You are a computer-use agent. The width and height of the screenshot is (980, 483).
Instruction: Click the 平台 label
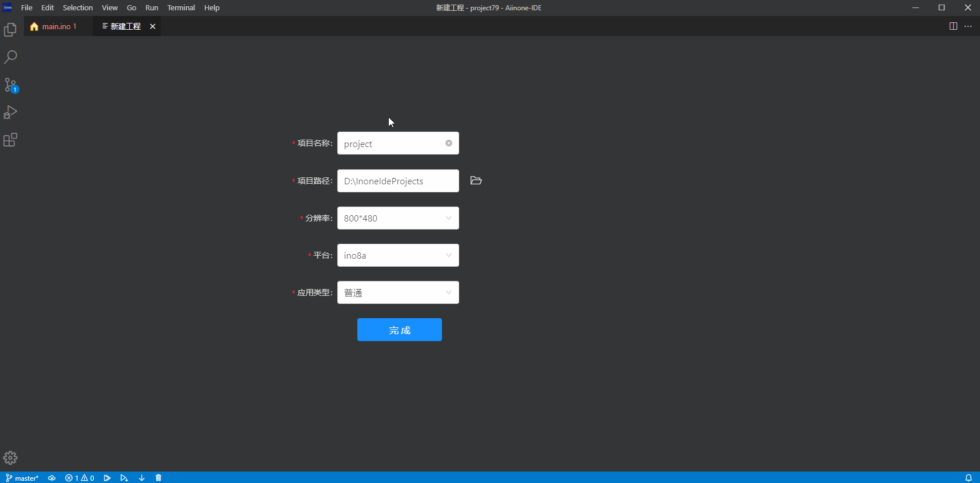coord(322,255)
